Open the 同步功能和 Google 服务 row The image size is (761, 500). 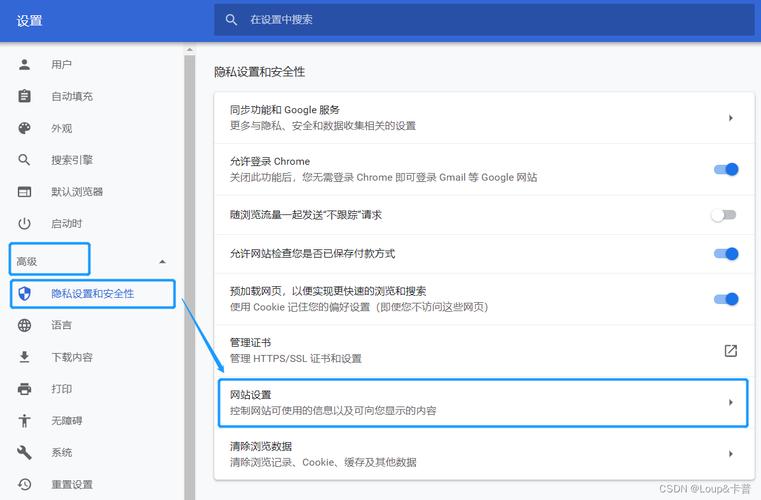[x=484, y=117]
